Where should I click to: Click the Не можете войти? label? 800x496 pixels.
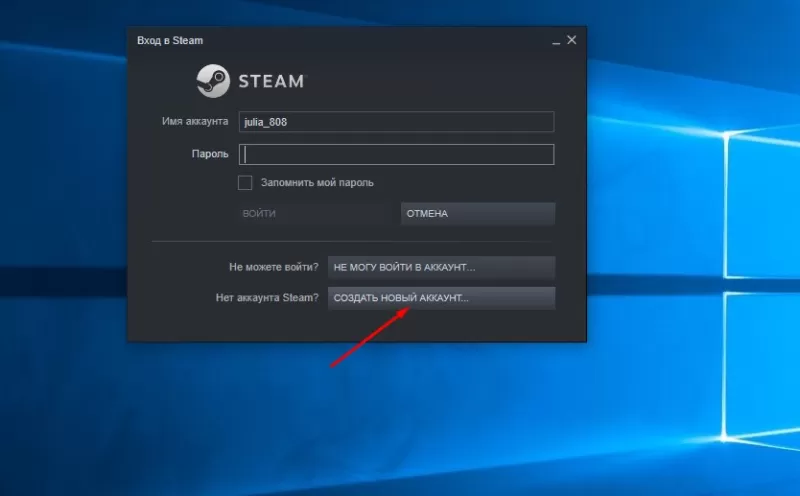[x=273, y=267]
